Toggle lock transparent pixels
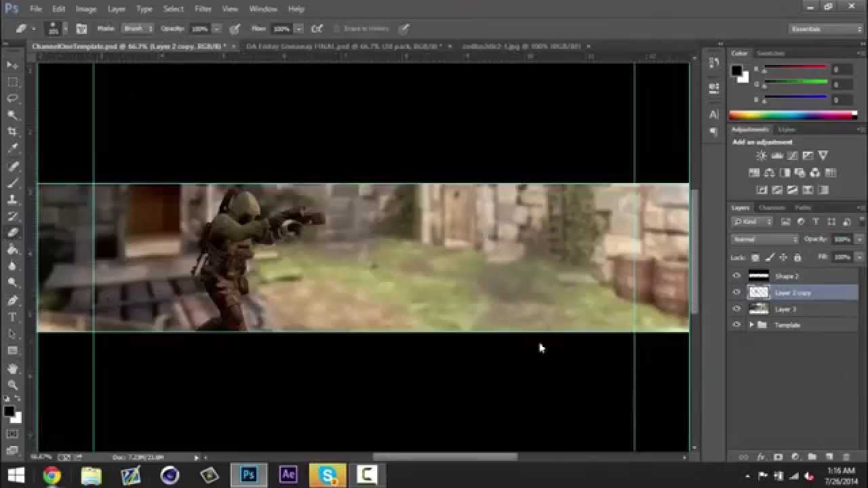This screenshot has height=488, width=868. [x=755, y=258]
